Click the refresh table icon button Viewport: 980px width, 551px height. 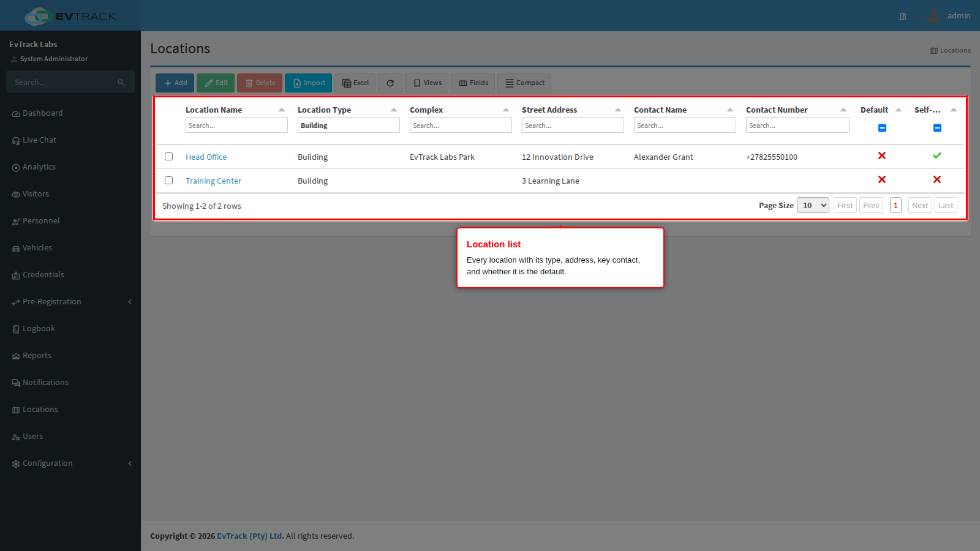click(x=390, y=83)
